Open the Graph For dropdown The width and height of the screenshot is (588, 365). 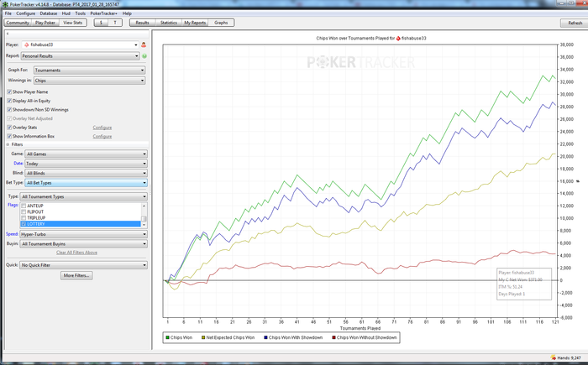tap(88, 70)
